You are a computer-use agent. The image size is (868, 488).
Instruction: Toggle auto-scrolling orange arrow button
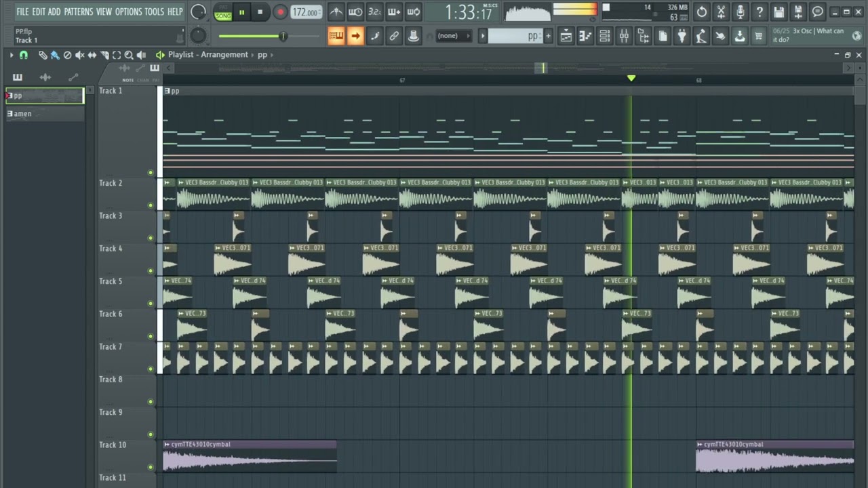point(355,36)
